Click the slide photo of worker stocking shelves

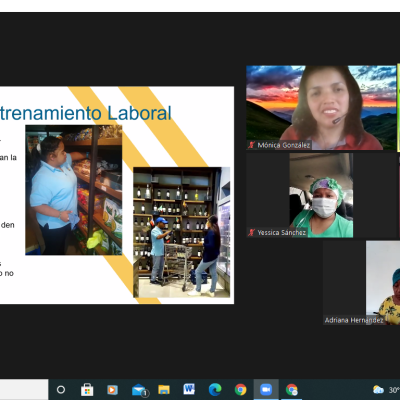coord(74,190)
